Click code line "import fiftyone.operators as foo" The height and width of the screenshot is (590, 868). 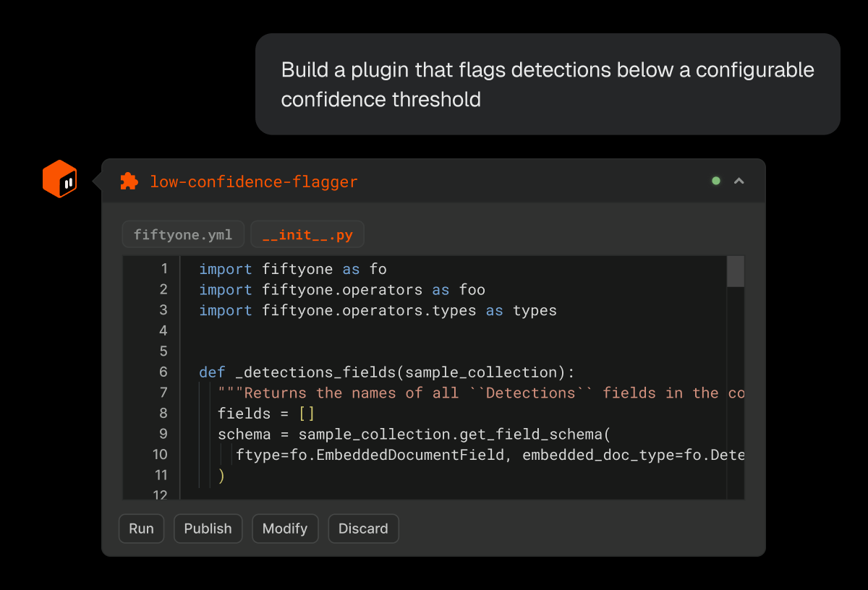pos(342,290)
